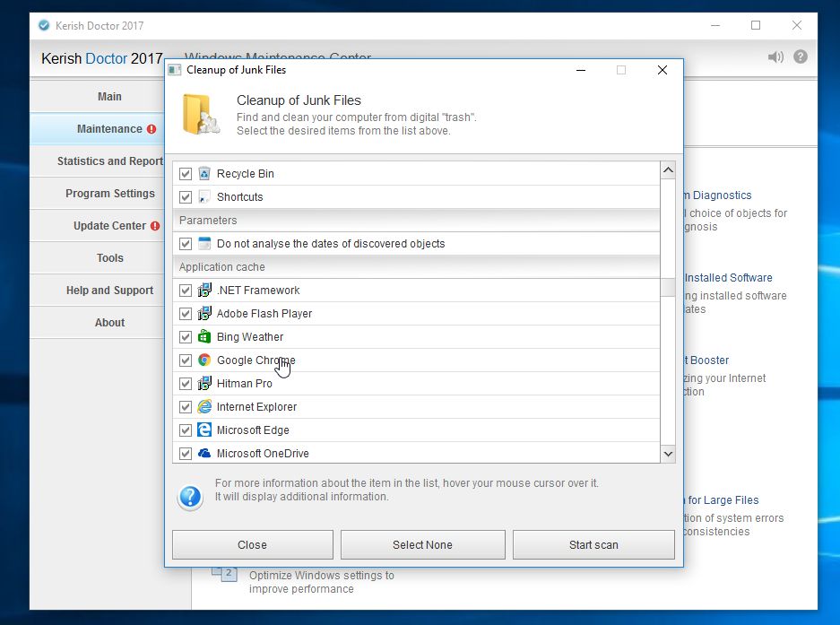Viewport: 840px width, 625px height.
Task: Click the Bing Weather icon
Action: click(204, 336)
